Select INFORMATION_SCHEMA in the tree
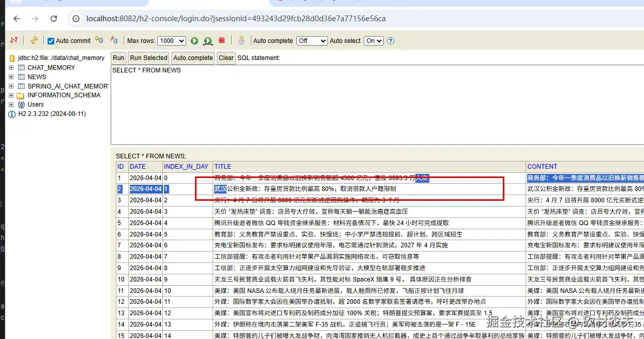Viewport: 644px width, 339px height. tap(64, 95)
